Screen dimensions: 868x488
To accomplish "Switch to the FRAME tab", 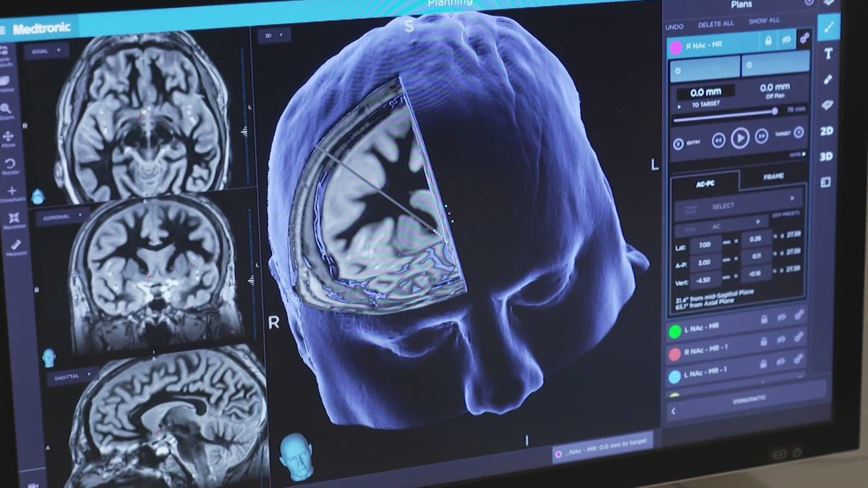I will 774,177.
